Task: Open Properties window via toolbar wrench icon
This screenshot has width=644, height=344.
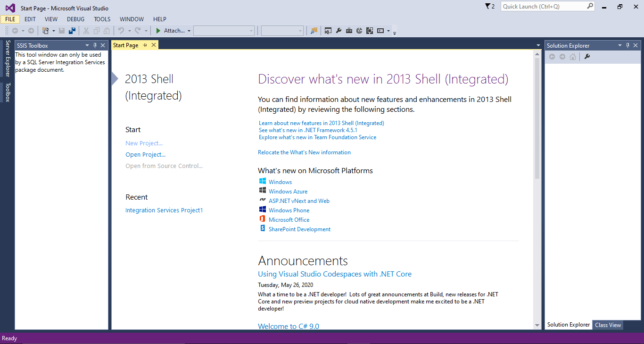Action: 339,31
